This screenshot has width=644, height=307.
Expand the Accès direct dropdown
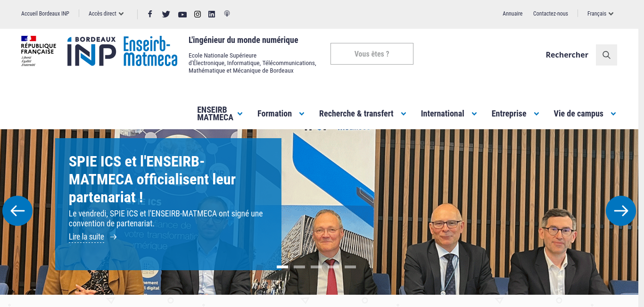pyautogui.click(x=106, y=14)
